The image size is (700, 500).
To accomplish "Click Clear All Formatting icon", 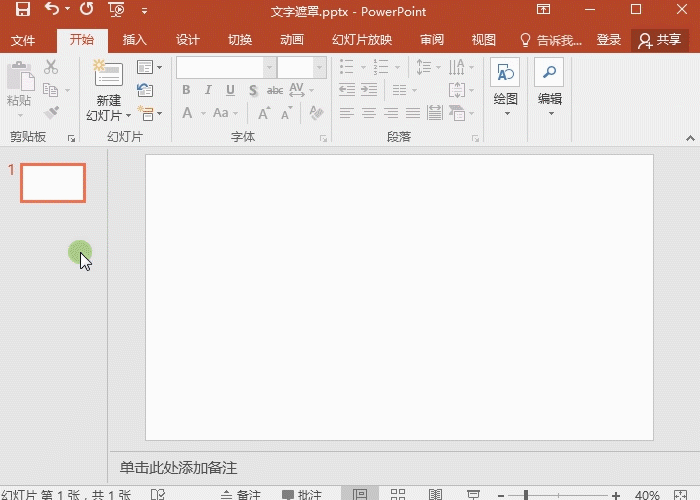I will coord(317,113).
